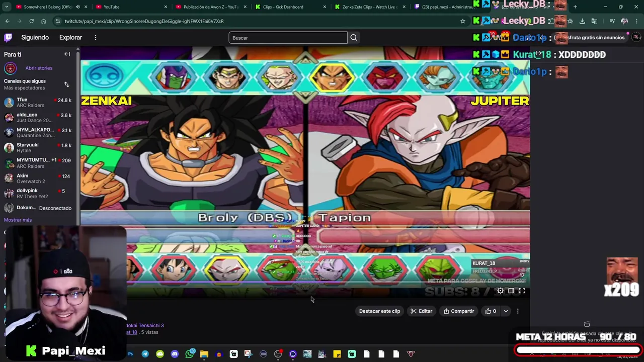The width and height of the screenshot is (644, 362).
Task: Open Photoshop from the taskbar
Action: pyautogui.click(x=130, y=354)
